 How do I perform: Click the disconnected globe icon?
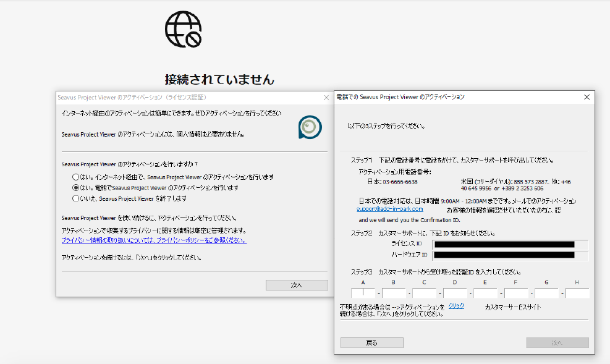(x=183, y=29)
